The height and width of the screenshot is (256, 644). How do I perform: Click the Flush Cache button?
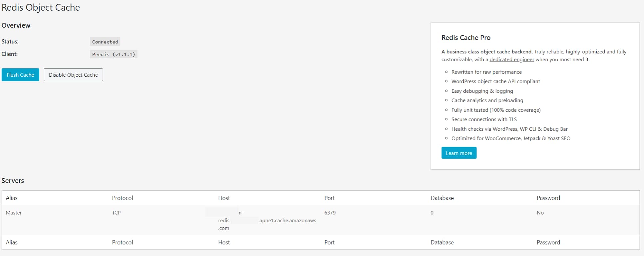pos(20,75)
